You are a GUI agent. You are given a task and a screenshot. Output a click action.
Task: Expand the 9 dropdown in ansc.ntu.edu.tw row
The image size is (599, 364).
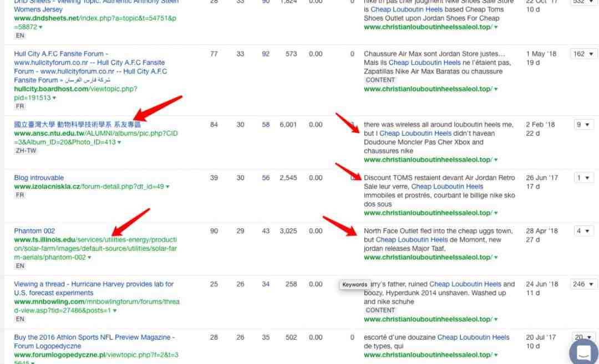(583, 125)
